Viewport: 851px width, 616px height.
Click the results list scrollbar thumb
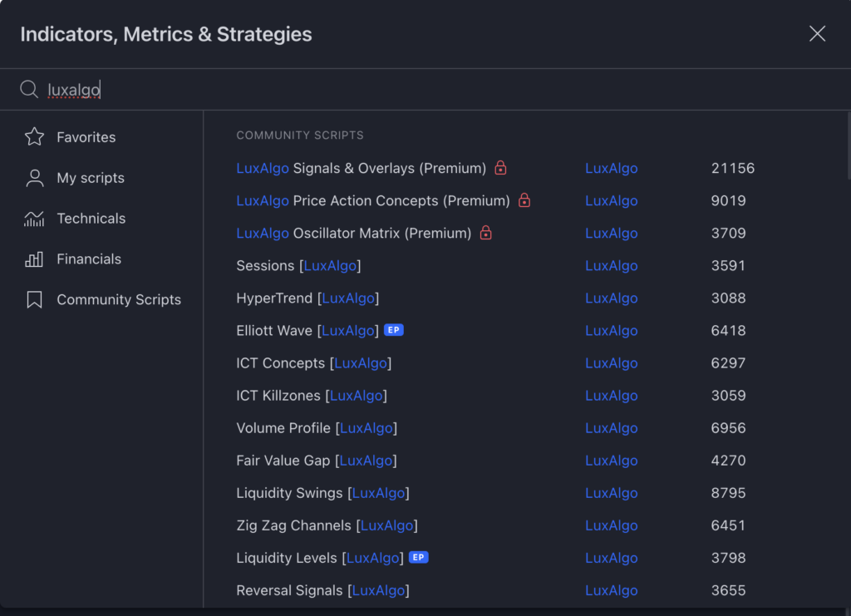click(849, 145)
